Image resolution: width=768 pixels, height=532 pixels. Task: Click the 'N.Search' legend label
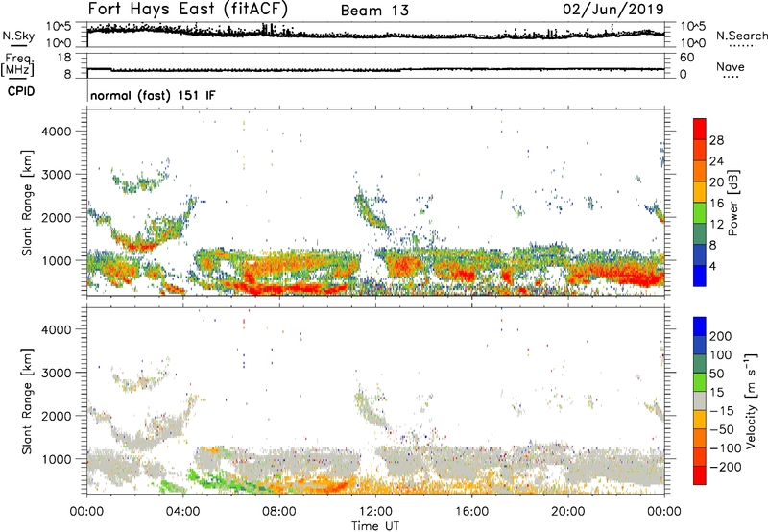[741, 36]
